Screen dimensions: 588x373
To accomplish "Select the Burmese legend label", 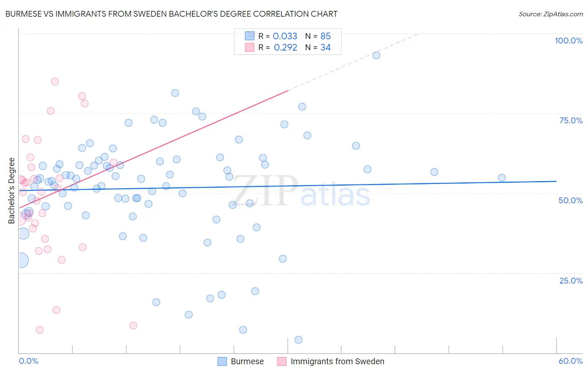I will (x=247, y=361).
